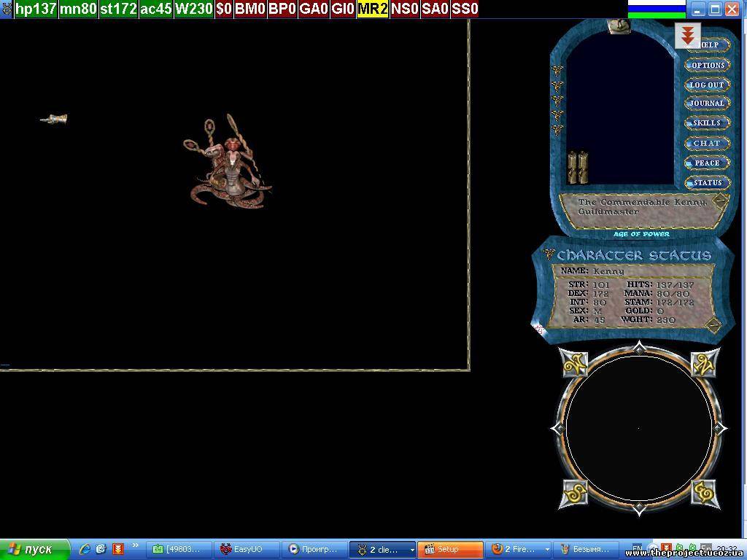Click the triquetra icon beside Character Status
The image size is (747, 560).
(549, 254)
